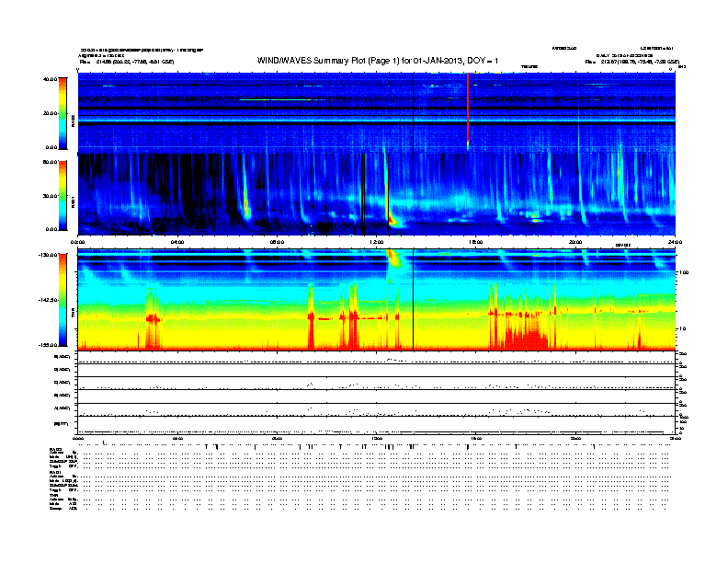
Task: Click the 12:00 time label under the line plots
Action: [377, 438]
